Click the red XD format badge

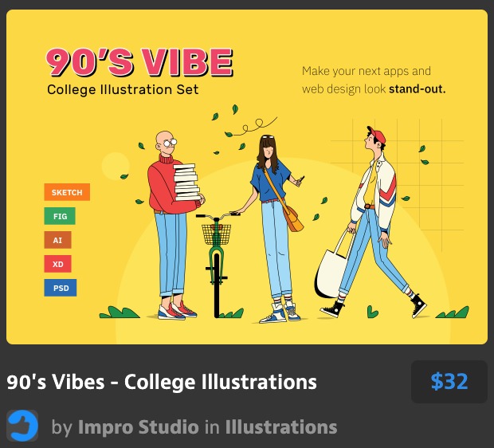click(57, 264)
